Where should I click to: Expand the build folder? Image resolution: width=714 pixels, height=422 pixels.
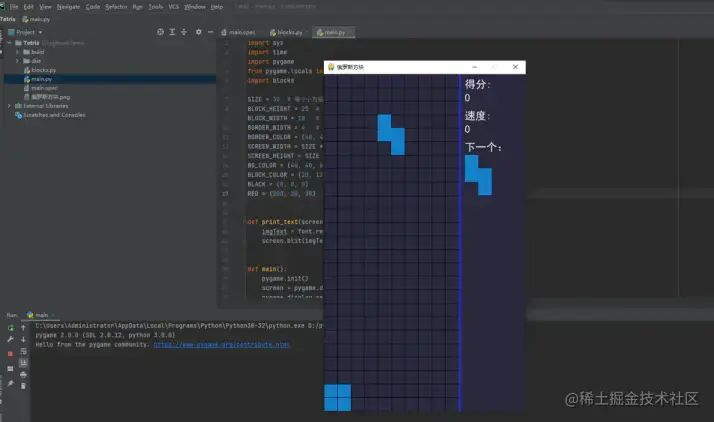[x=18, y=52]
